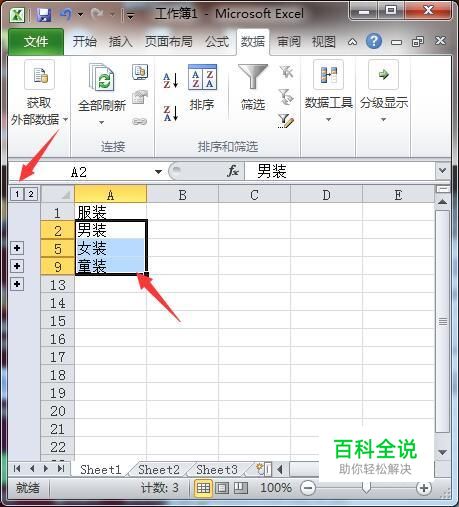459x507 pixels.
Task: Click the Redo arrow icon
Action: coord(97,14)
